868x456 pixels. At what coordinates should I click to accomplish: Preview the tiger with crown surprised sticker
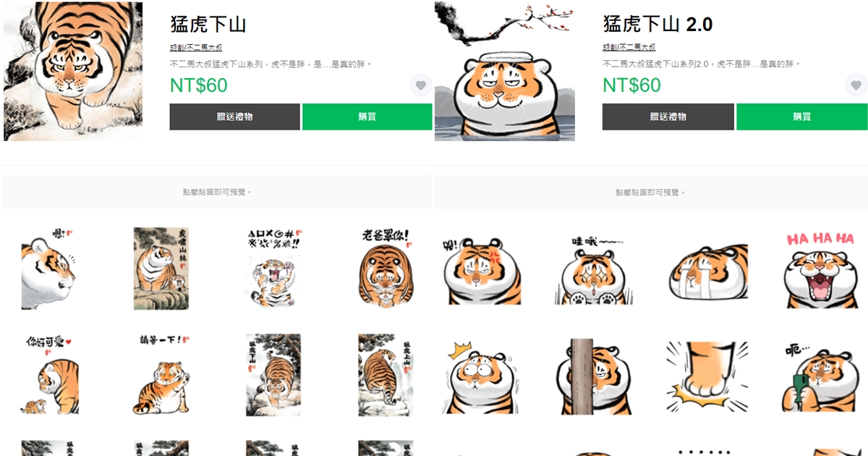(482, 375)
